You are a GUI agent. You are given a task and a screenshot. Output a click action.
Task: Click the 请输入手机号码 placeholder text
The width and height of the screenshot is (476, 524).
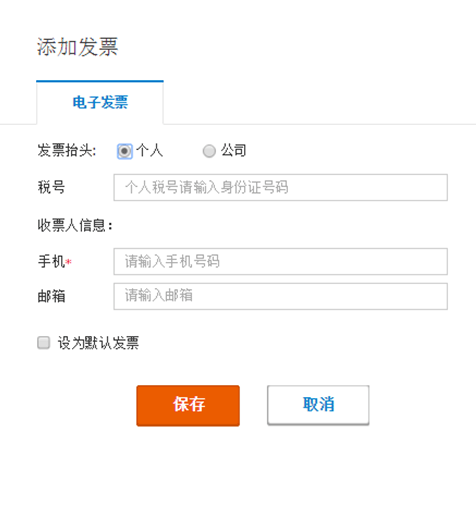click(172, 261)
